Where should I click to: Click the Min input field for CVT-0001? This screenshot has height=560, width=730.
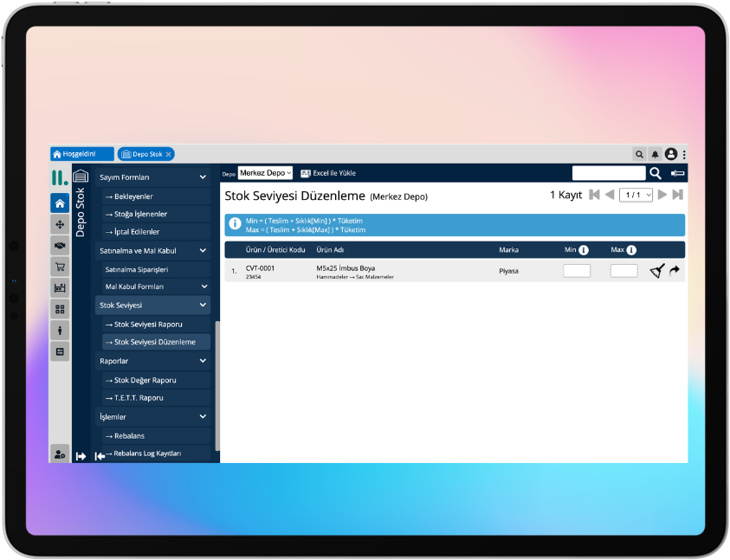[x=577, y=271]
